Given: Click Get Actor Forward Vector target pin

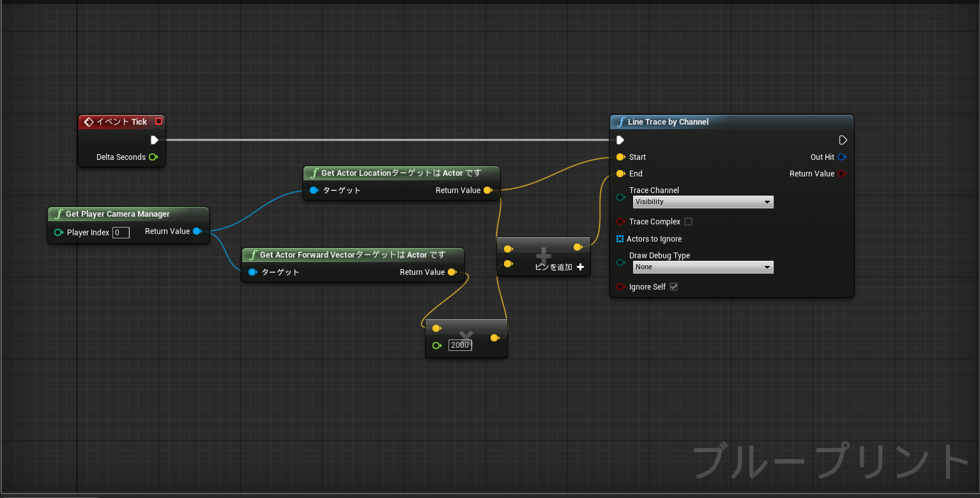Looking at the screenshot, I should click(x=253, y=272).
